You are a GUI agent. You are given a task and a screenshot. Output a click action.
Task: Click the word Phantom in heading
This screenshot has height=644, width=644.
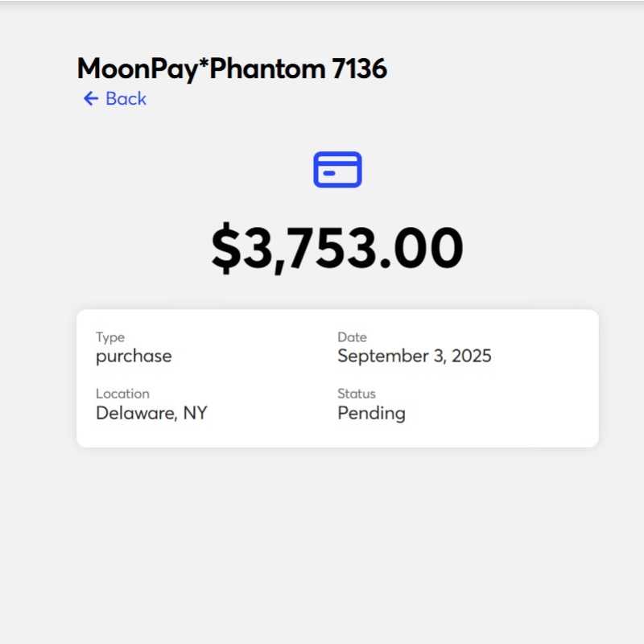point(268,68)
